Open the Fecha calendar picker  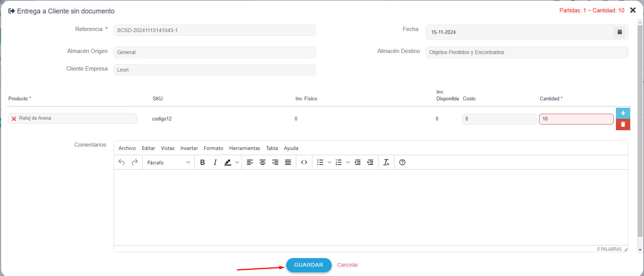coord(620,32)
